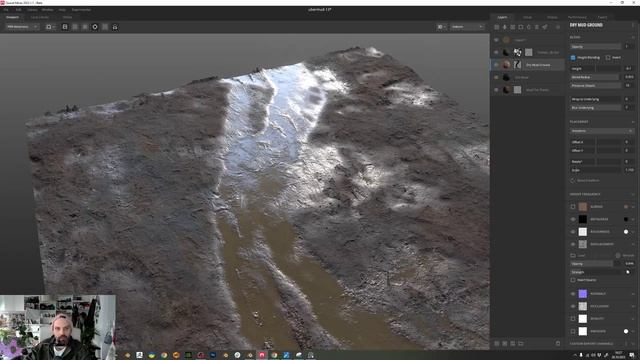Click the first icon in the layers toolbar
The width and height of the screenshot is (640, 360).
(x=497, y=27)
